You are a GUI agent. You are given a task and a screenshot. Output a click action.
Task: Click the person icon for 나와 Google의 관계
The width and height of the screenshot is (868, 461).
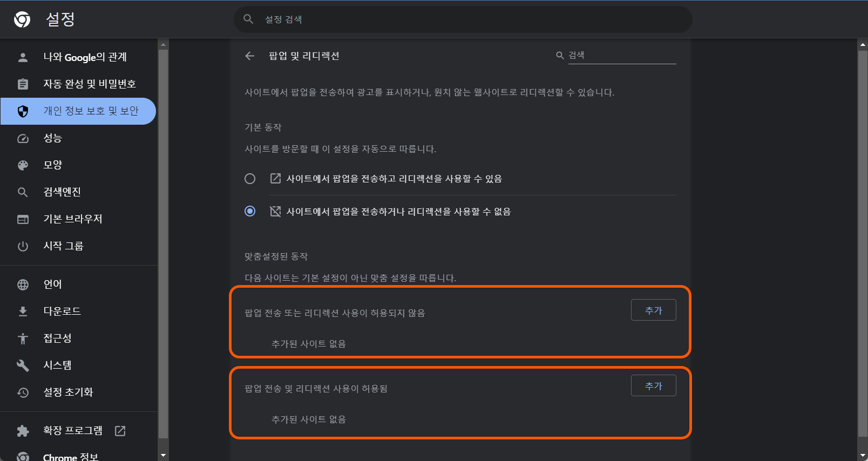pos(23,57)
